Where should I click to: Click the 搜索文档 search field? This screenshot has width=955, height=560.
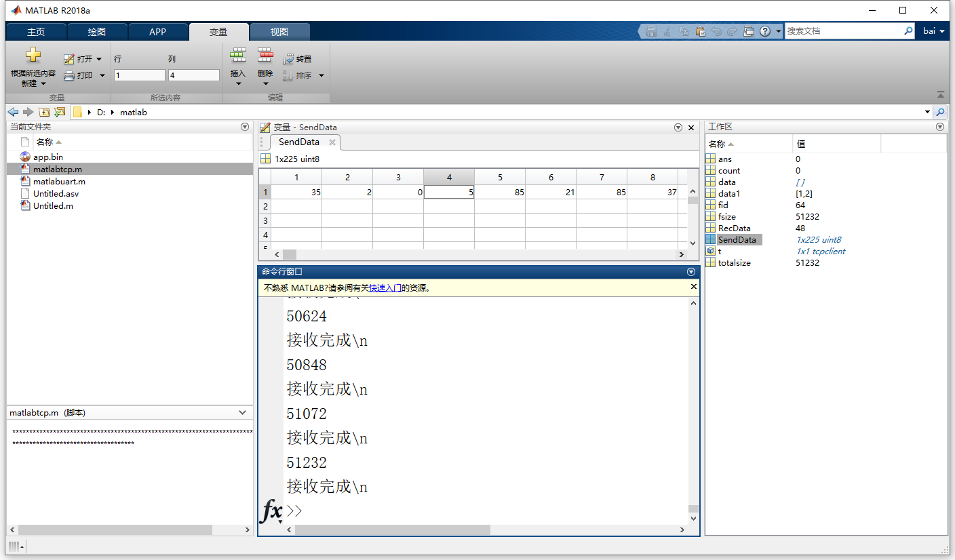pos(843,31)
